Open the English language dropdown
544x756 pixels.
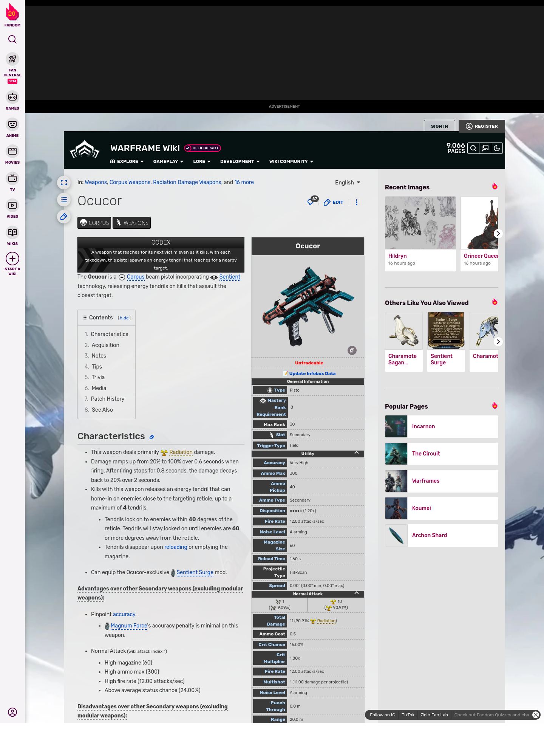(348, 183)
